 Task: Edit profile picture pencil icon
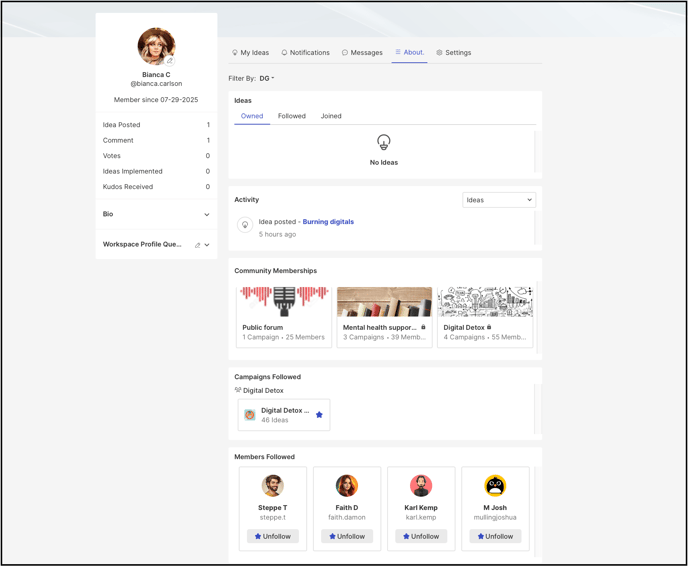coord(170,61)
